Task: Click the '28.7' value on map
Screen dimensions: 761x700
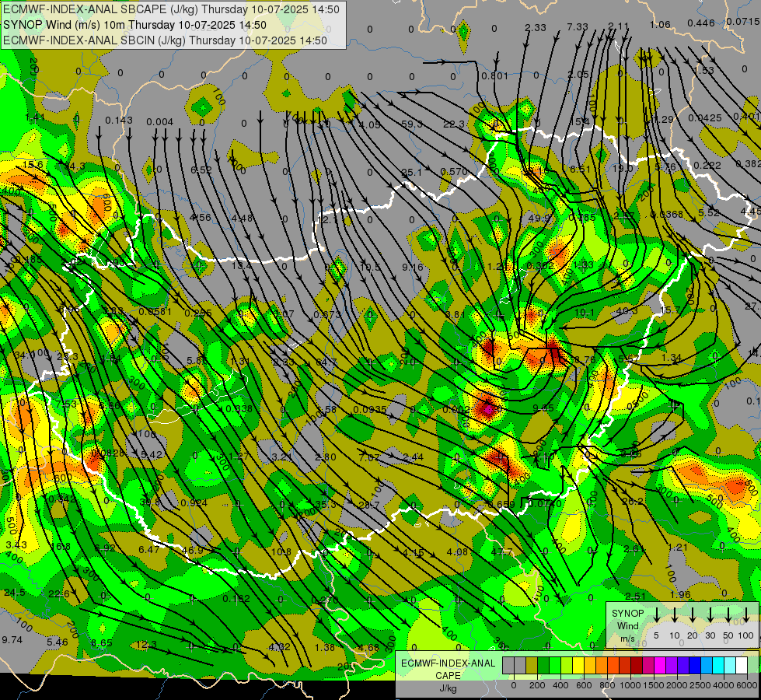Action: [x=368, y=506]
